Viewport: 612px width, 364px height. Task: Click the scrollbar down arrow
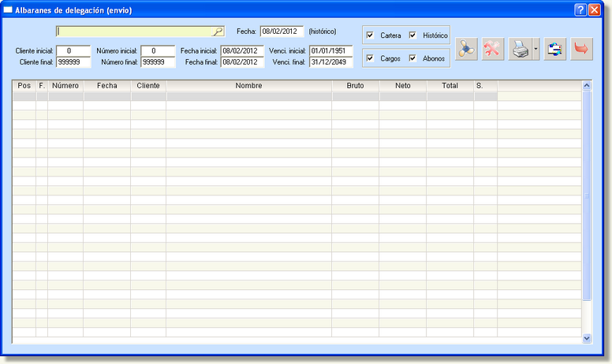[587, 338]
